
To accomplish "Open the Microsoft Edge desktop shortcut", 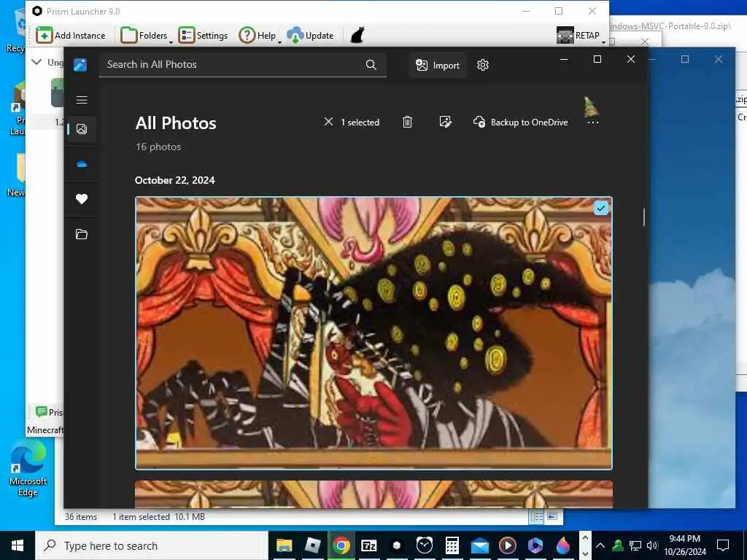I will pos(28,468).
